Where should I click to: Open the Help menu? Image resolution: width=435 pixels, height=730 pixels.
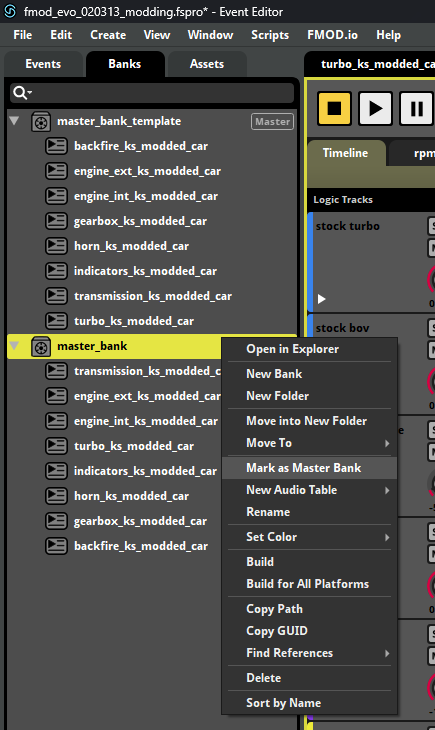[x=388, y=35]
